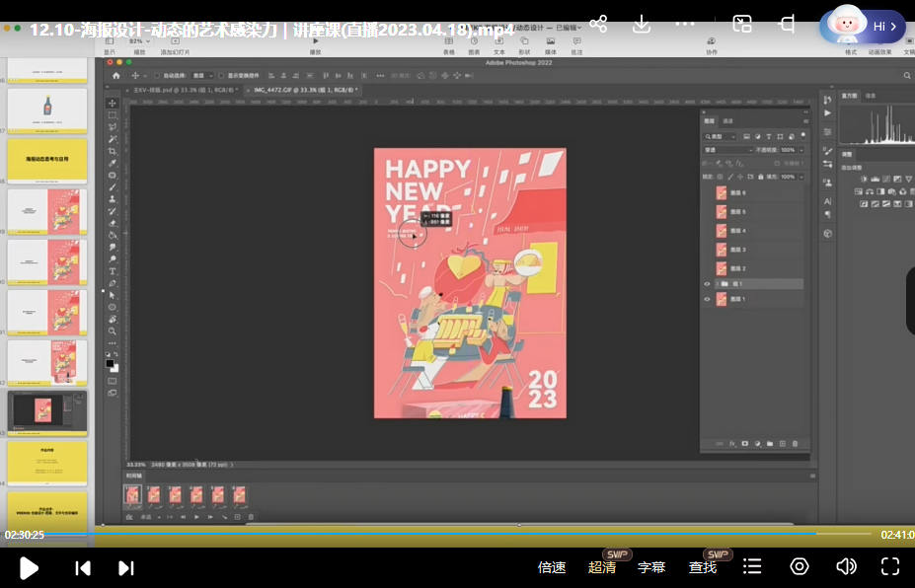This screenshot has width=915, height=588.
Task: Click the 查找 search button
Action: (703, 567)
